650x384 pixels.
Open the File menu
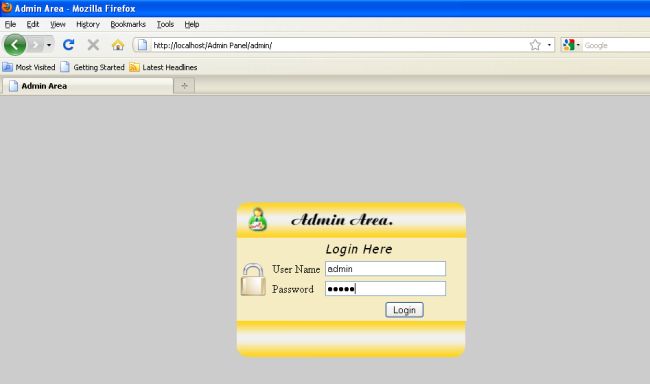(10, 24)
